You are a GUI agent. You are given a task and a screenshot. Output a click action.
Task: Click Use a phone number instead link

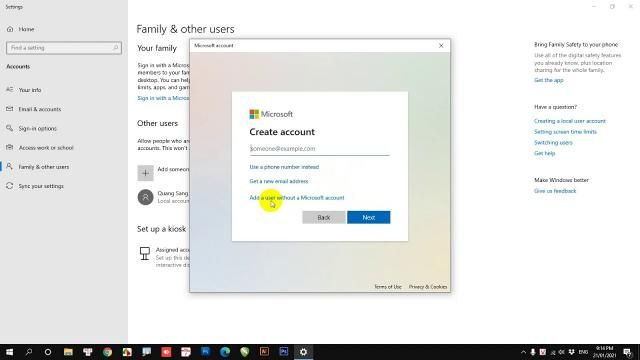coord(284,167)
